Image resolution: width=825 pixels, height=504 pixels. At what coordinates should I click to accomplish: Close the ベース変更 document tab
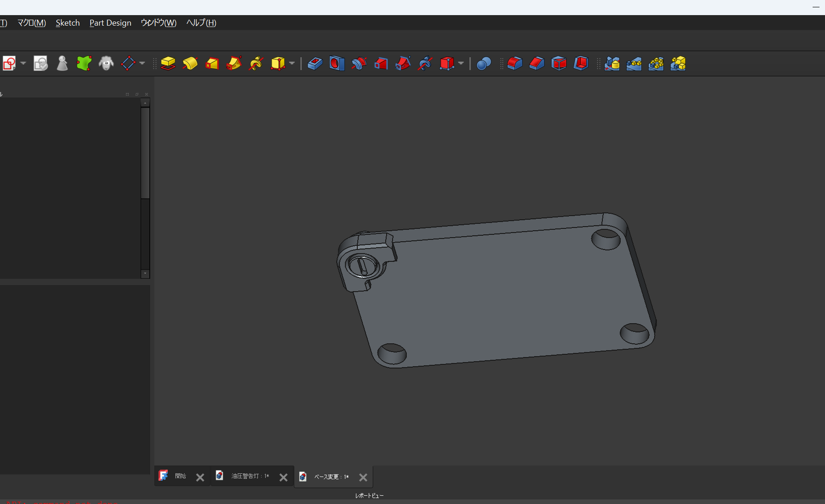pyautogui.click(x=363, y=477)
